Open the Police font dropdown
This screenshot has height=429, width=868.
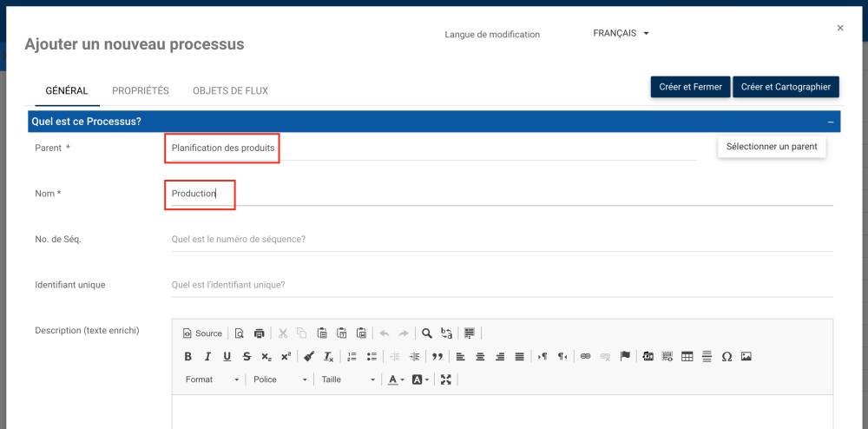[279, 379]
